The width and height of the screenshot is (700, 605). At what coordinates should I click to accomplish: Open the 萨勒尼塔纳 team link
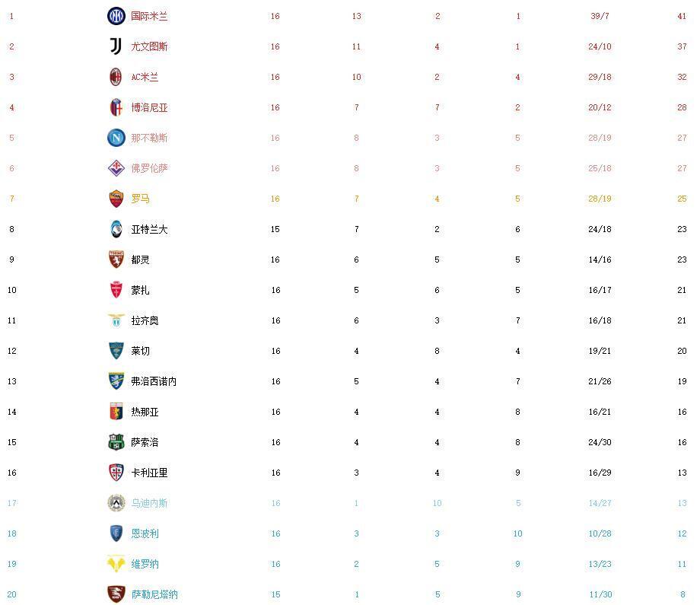coord(154,594)
